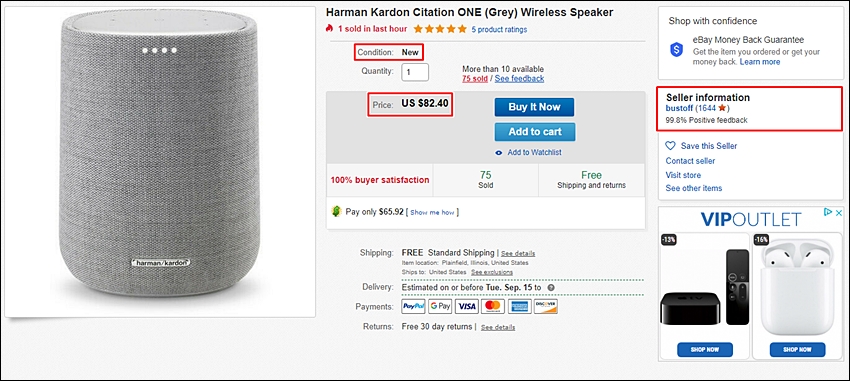Click the 5 product ratings link

499,29
